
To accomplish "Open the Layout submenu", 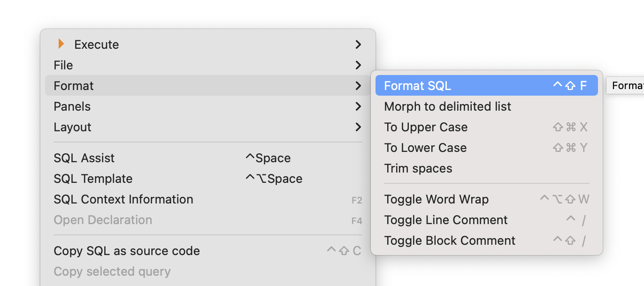I will [73, 127].
